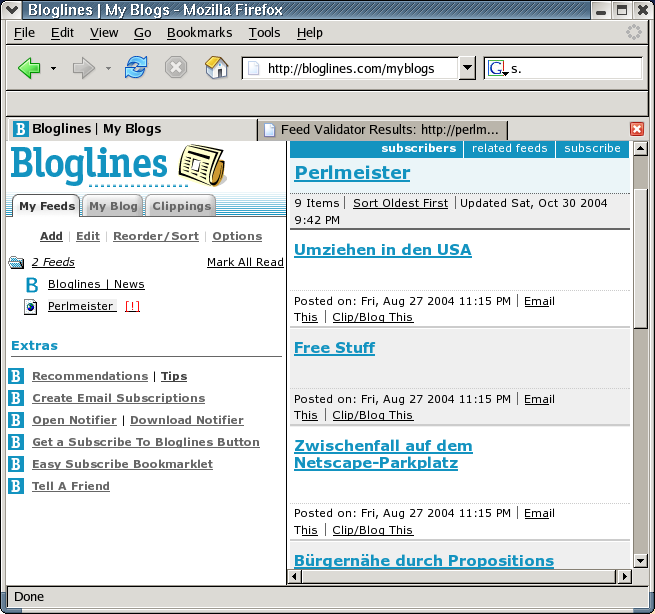The image size is (655, 614).
Task: Open the Recommendations link
Action: (90, 376)
